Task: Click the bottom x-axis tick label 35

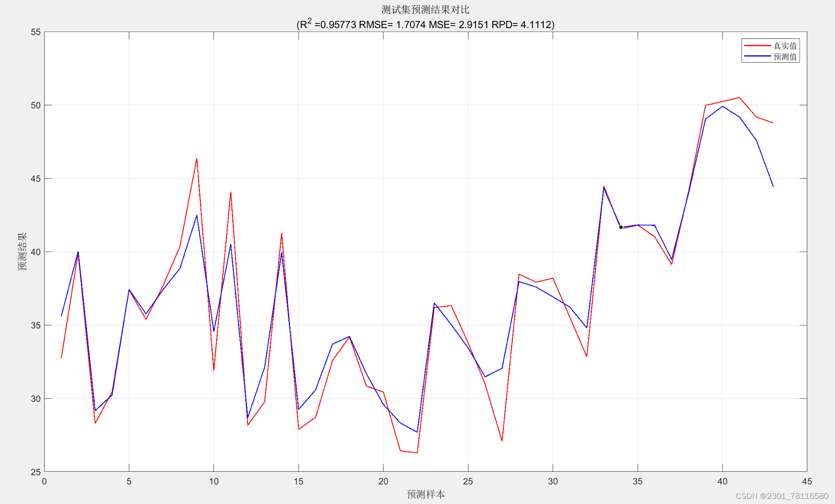Action: pos(638,481)
